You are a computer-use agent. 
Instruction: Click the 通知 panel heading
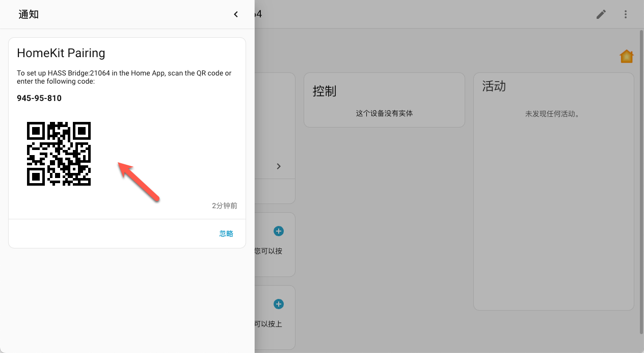point(29,14)
